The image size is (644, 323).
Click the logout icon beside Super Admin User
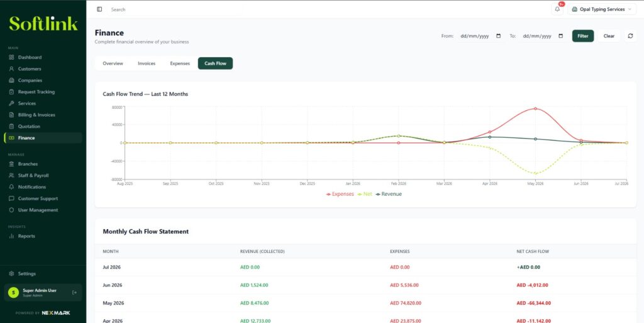[x=74, y=293]
